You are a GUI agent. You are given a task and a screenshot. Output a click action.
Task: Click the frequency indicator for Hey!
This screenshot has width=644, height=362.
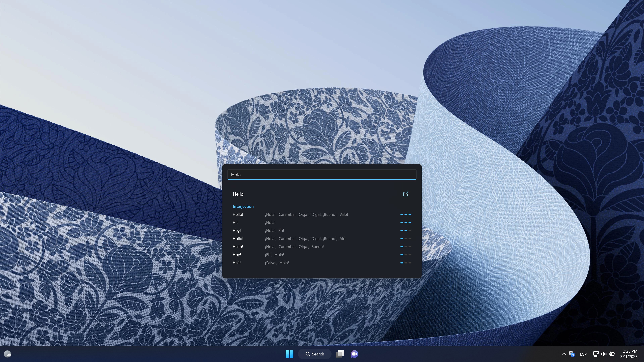[x=406, y=231]
